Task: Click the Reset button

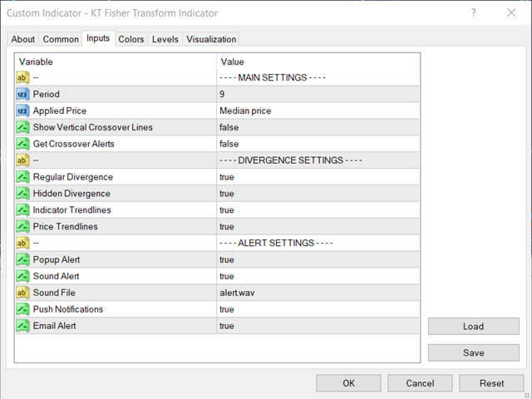Action: [x=491, y=383]
